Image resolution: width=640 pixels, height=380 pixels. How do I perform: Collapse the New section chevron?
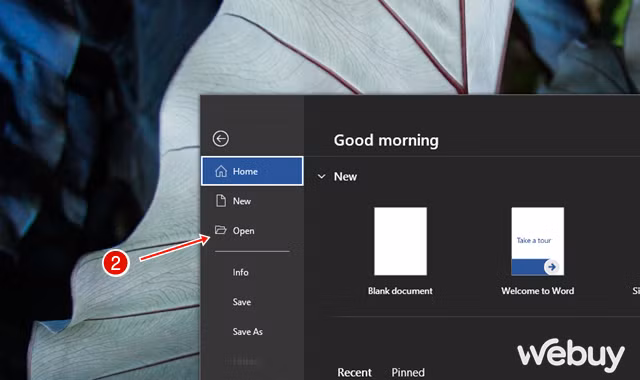click(x=322, y=176)
